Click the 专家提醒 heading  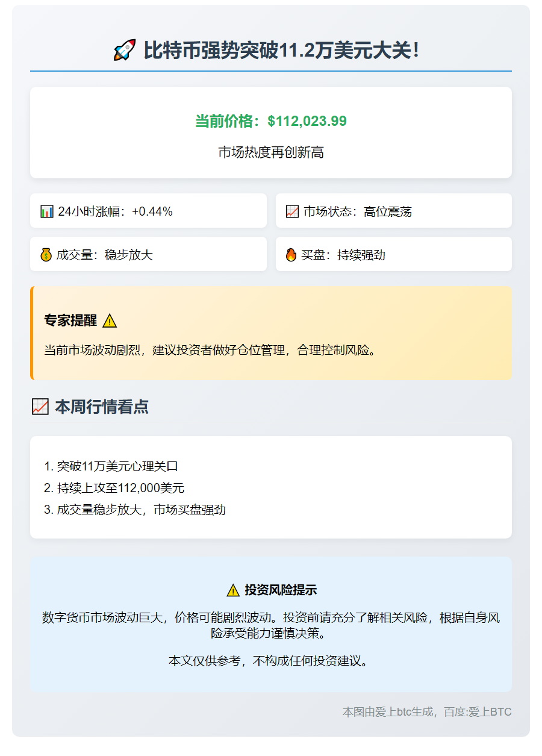coord(70,320)
